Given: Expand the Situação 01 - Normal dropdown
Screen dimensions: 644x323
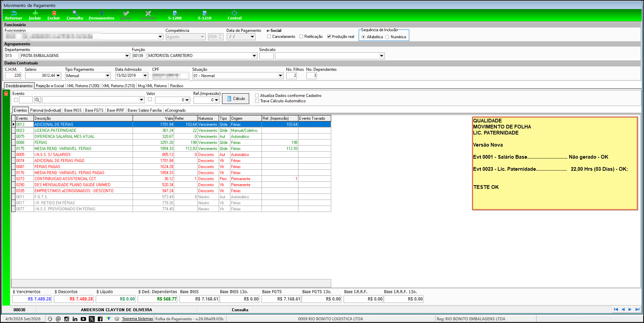Looking at the screenshot, I should 281,76.
